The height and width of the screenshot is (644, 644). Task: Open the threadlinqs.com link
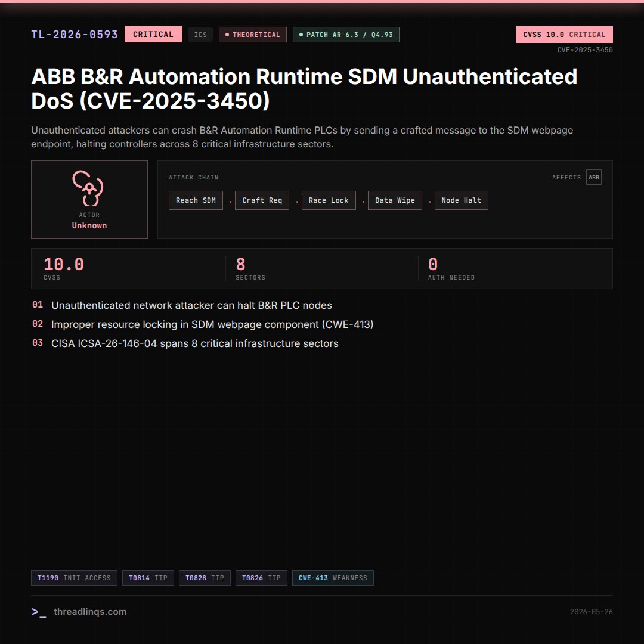coord(90,612)
